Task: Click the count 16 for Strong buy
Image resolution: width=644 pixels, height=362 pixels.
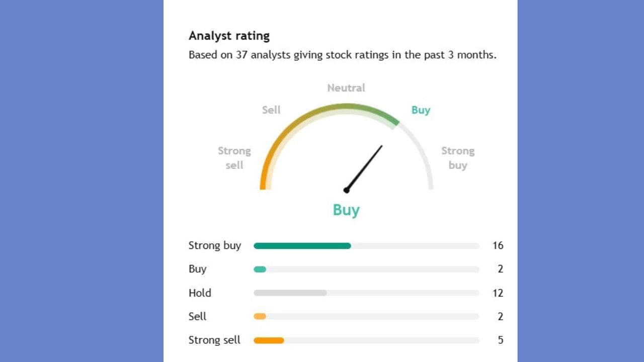Action: pyautogui.click(x=498, y=246)
